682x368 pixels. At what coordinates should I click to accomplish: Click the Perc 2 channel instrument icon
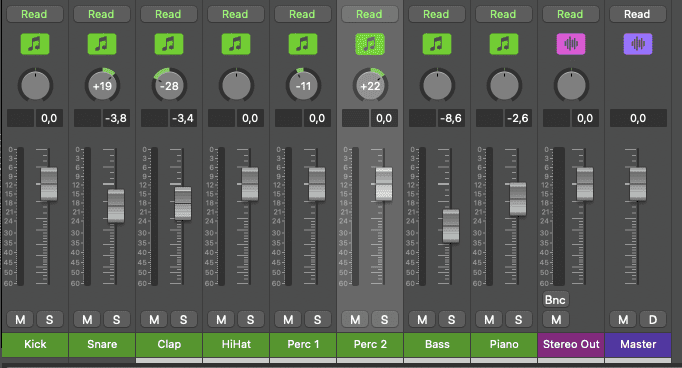tap(370, 44)
